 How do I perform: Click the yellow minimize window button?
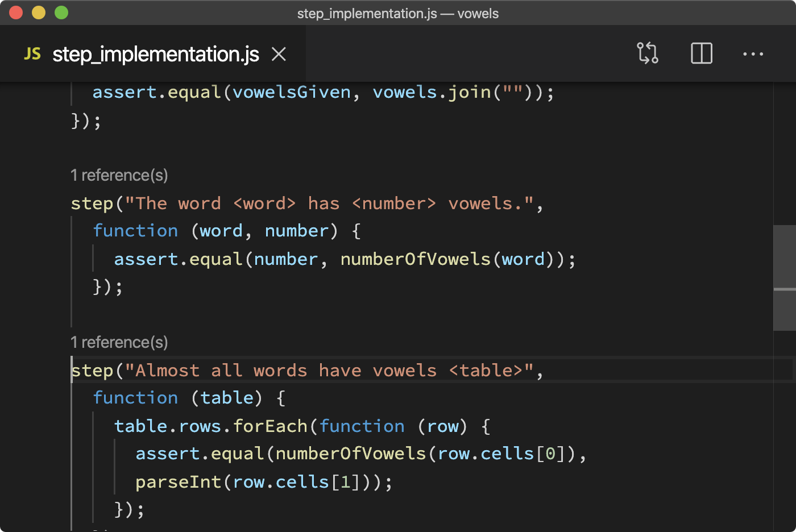(x=39, y=13)
